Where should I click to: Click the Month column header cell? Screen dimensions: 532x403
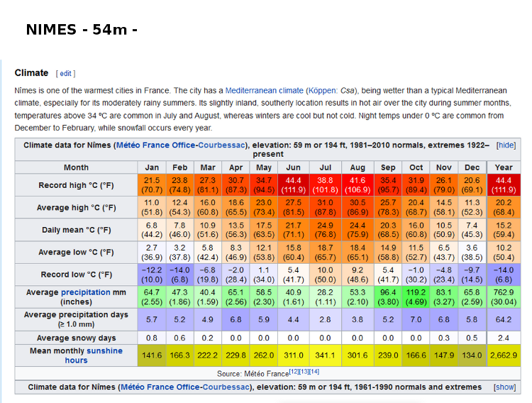(x=76, y=167)
